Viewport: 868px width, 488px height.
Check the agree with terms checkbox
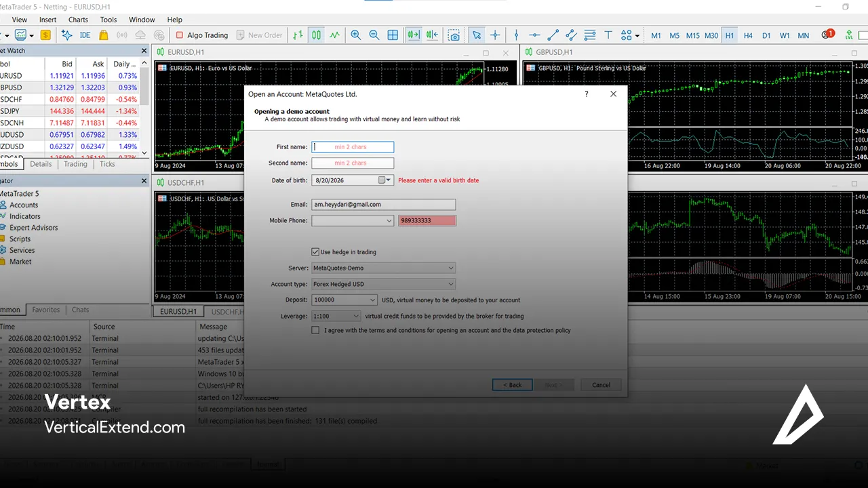pyautogui.click(x=315, y=331)
